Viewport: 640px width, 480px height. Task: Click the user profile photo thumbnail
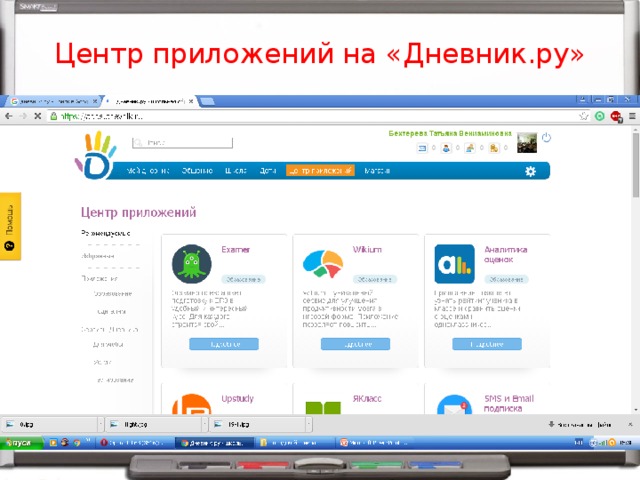(x=527, y=143)
